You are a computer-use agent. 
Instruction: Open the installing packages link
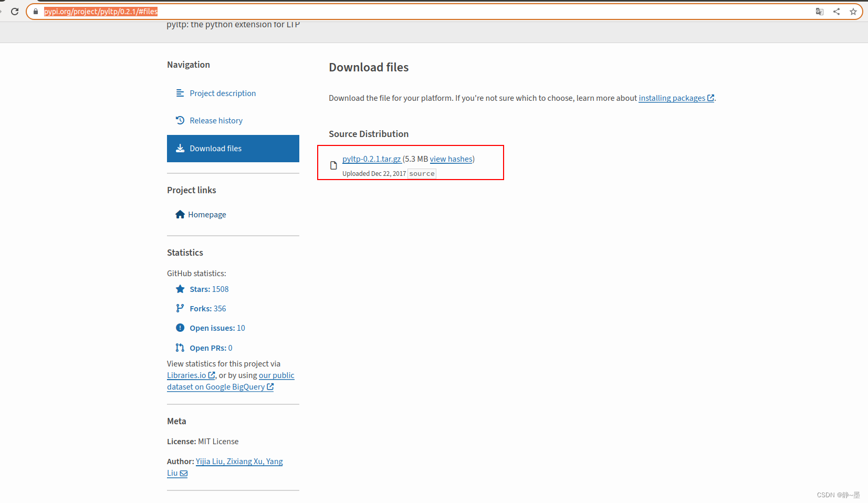(x=676, y=98)
